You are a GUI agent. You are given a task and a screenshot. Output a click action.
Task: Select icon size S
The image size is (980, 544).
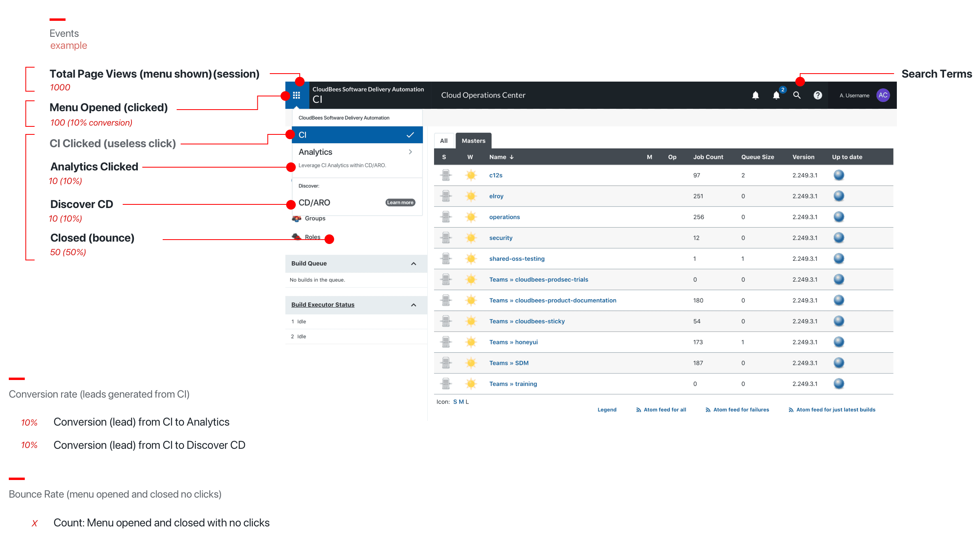pos(455,402)
